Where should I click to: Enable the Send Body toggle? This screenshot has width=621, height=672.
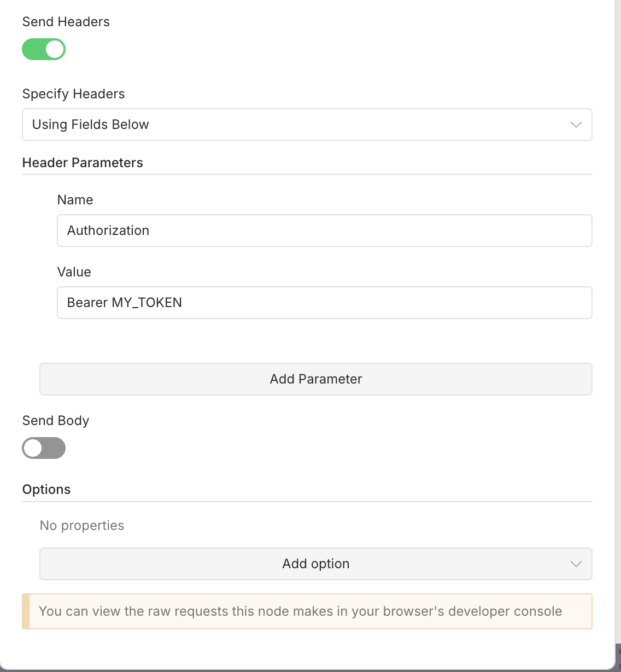[44, 448]
